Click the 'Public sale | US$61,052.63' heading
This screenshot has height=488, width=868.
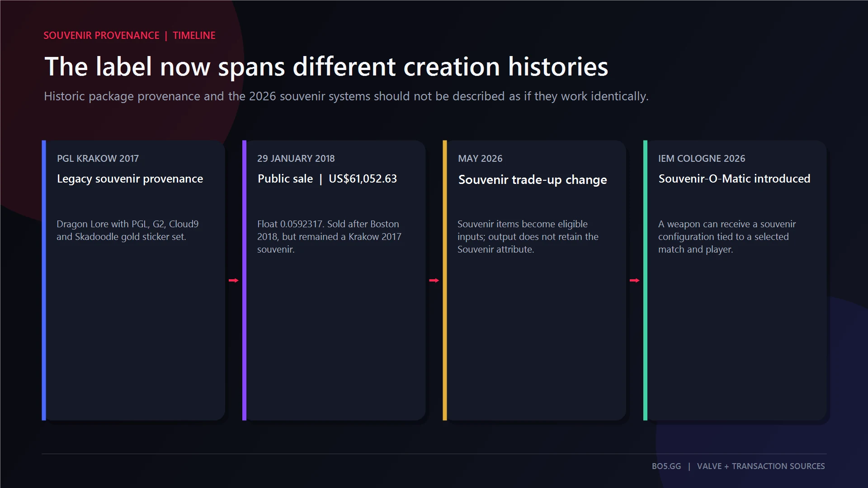327,179
